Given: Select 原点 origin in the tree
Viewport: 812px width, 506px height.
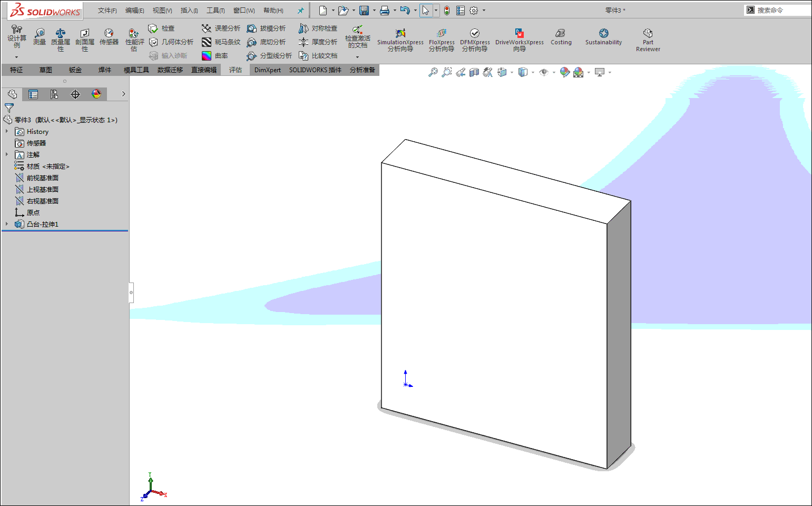Looking at the screenshot, I should [x=27, y=212].
